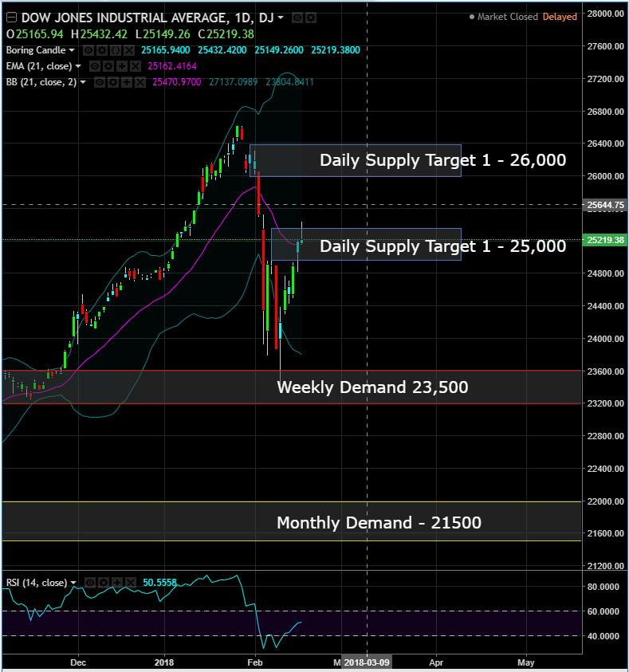Open the Dow Jones symbol dropdown arrow
Image resolution: width=629 pixels, height=672 pixels.
click(x=281, y=18)
